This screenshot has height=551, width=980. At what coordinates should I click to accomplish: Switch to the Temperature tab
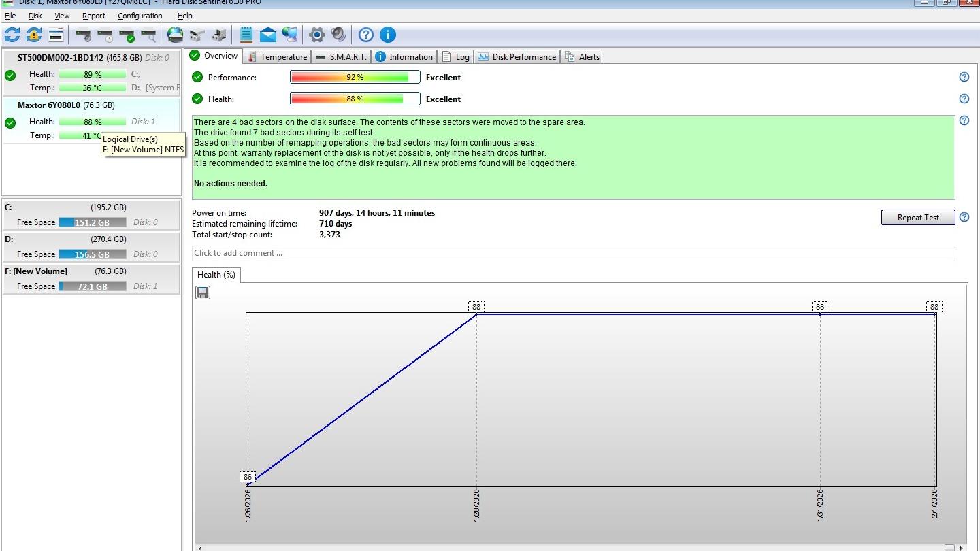pyautogui.click(x=278, y=57)
